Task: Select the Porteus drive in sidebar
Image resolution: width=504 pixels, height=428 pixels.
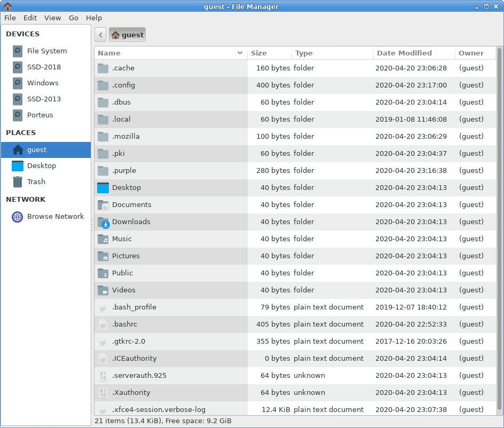Action: [x=40, y=115]
